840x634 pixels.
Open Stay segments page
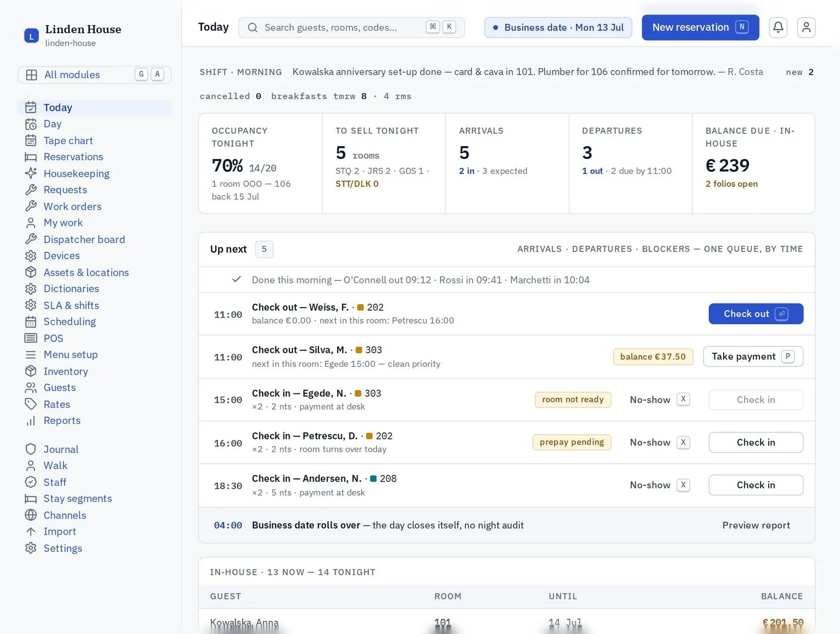(x=95, y=499)
